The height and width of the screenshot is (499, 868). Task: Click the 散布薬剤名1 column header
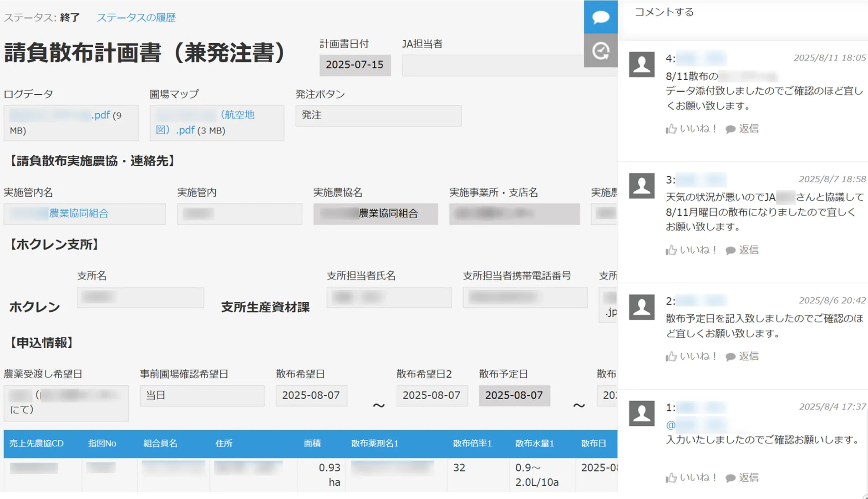[375, 443]
